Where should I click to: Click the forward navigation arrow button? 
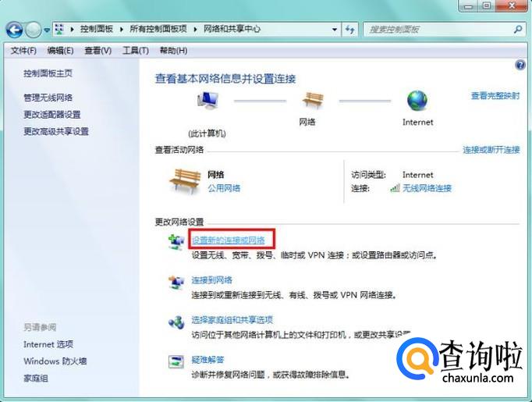[x=34, y=30]
